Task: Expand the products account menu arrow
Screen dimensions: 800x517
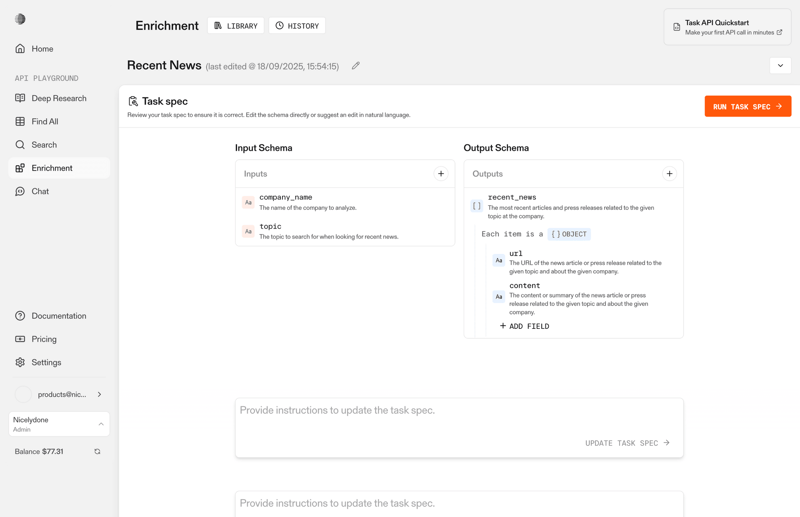Action: pyautogui.click(x=99, y=395)
